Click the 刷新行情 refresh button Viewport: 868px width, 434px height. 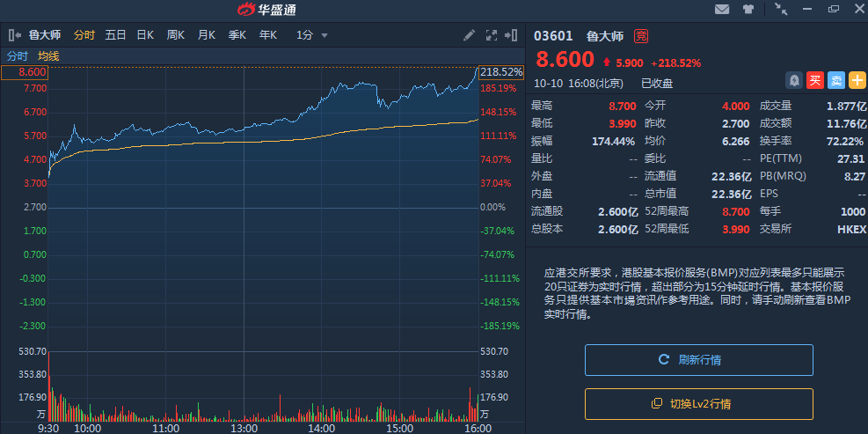(x=699, y=360)
